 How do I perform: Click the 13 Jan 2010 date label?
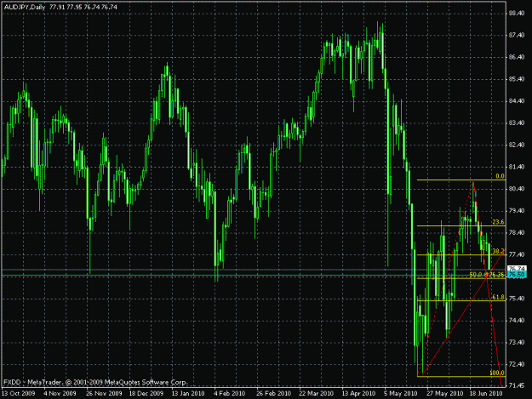coord(188,394)
